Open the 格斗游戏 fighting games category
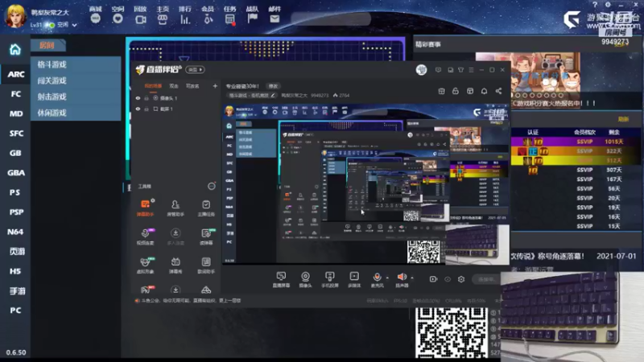 tap(76, 64)
